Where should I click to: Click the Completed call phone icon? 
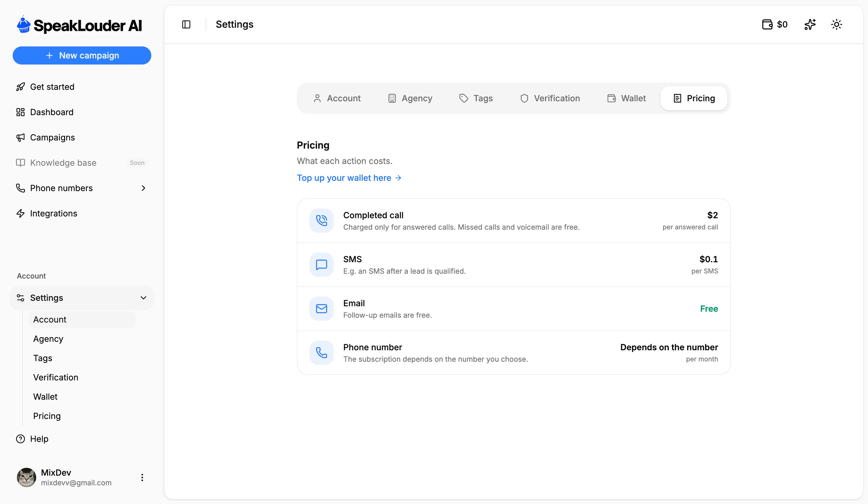[321, 220]
